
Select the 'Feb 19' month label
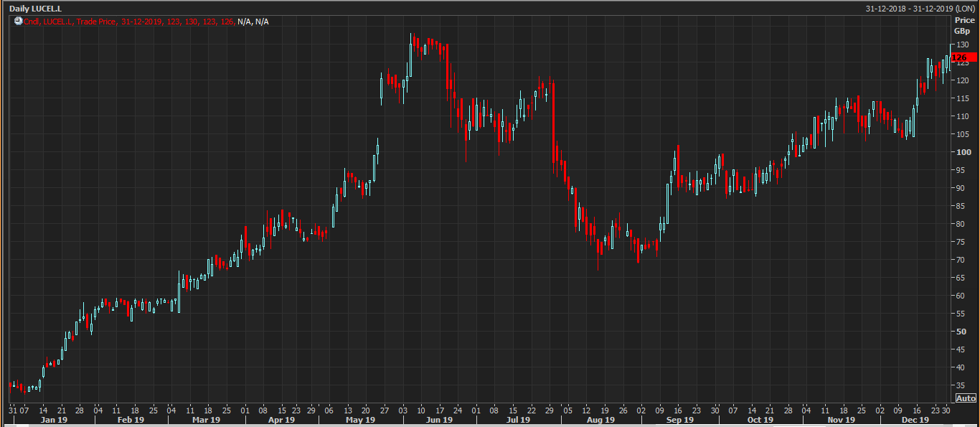point(131,420)
